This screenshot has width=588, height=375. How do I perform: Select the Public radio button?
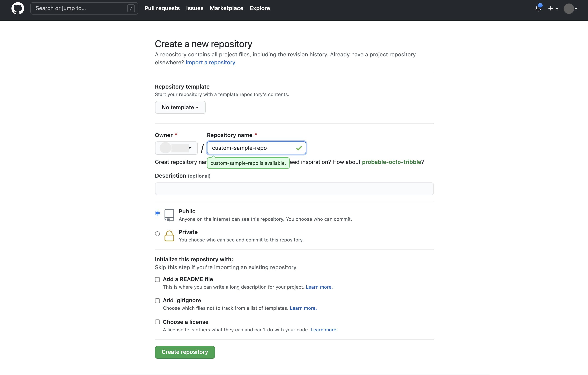tap(158, 213)
